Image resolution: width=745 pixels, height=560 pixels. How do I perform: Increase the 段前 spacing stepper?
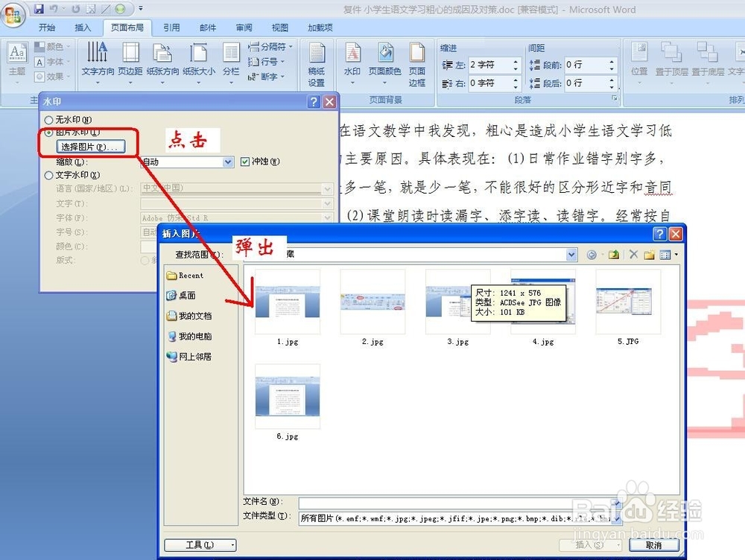coord(612,61)
